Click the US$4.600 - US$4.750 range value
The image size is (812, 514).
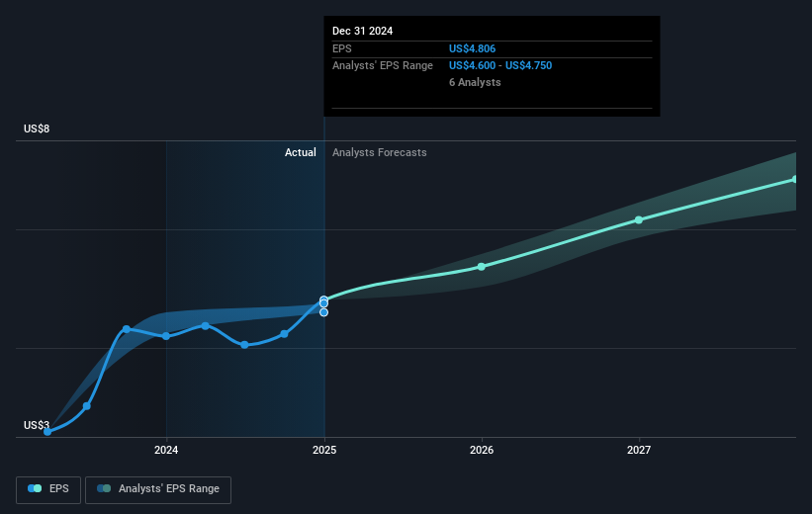pos(500,66)
